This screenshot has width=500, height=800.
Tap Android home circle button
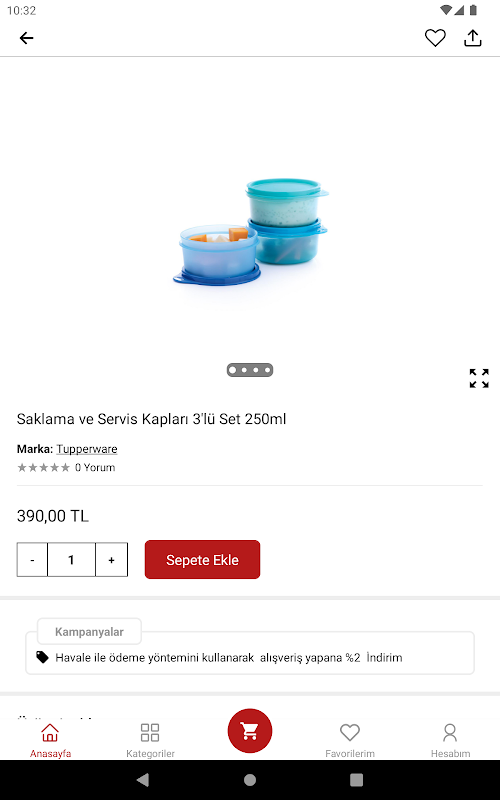pos(250,780)
